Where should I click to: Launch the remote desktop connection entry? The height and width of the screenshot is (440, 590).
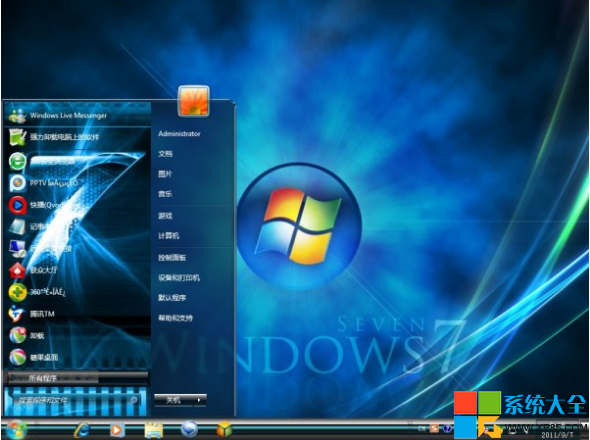tap(77, 248)
